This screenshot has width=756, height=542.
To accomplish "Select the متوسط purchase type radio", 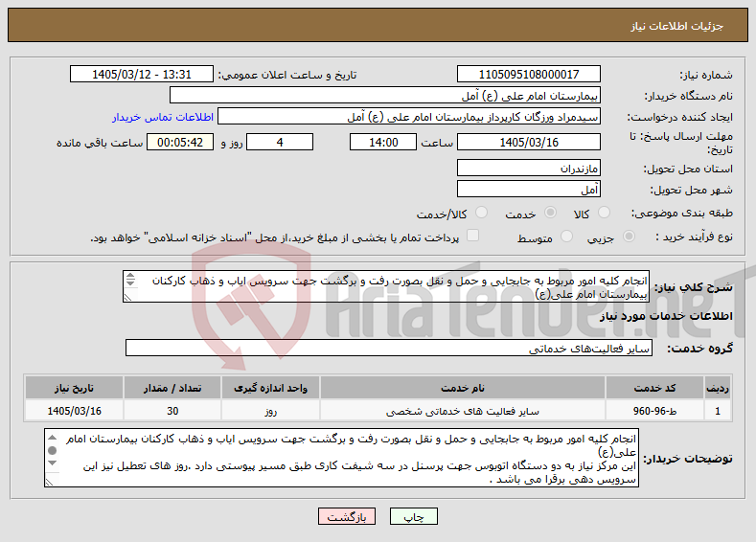I will 566,237.
